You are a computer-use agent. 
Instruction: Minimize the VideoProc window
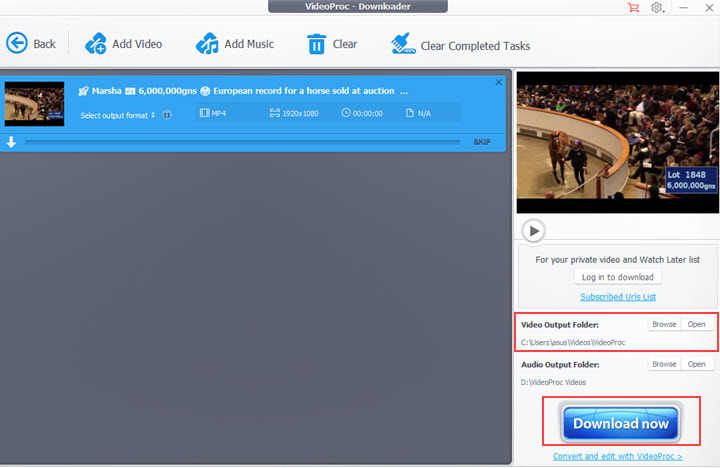(x=684, y=7)
